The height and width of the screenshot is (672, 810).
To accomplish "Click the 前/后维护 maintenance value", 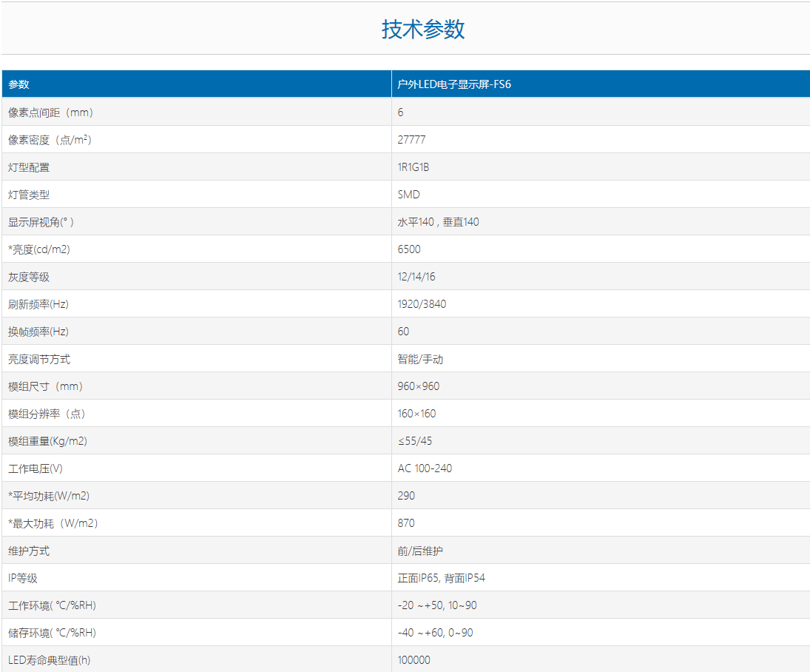I will [420, 551].
